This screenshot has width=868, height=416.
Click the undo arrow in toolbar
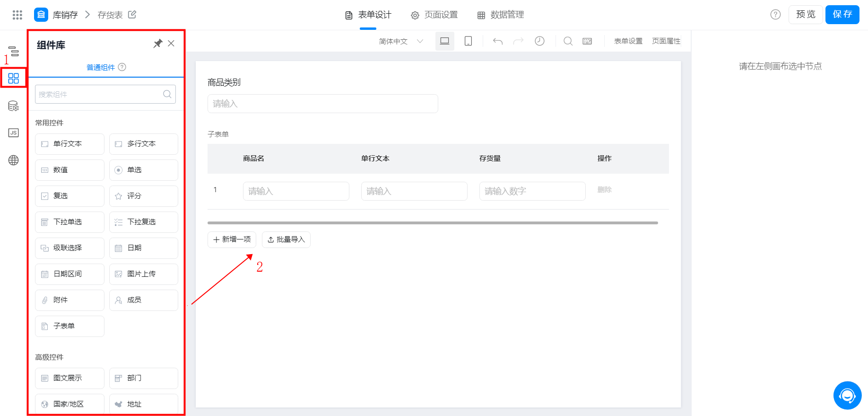point(497,41)
